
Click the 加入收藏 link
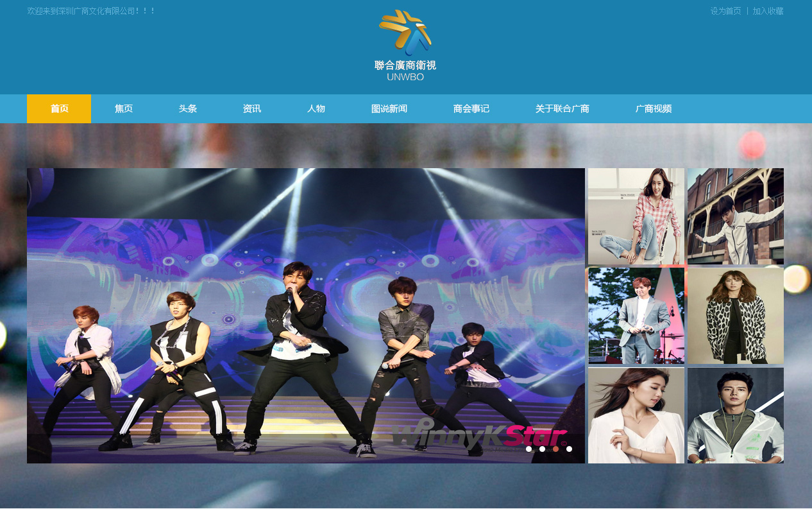(768, 11)
